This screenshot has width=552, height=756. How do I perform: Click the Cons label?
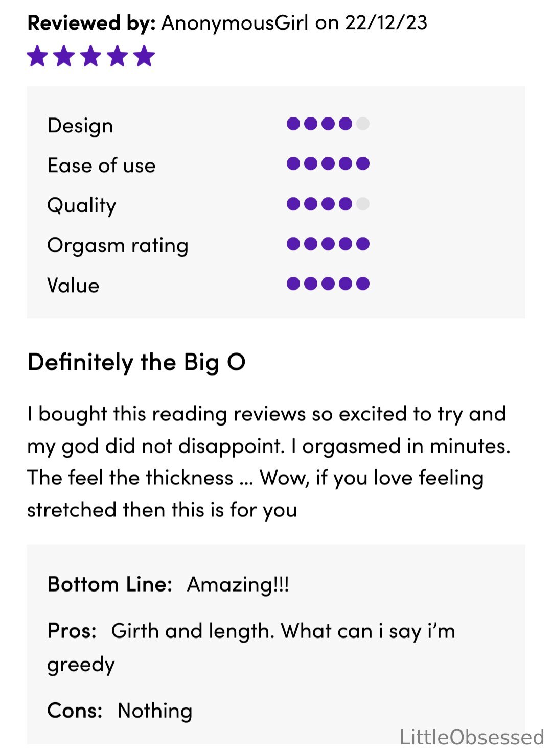point(75,711)
